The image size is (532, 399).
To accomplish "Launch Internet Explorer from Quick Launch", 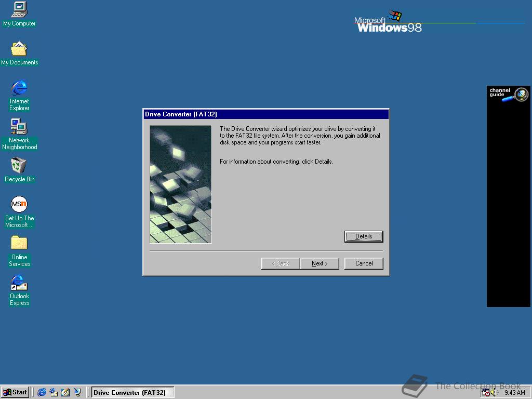I will (x=42, y=393).
